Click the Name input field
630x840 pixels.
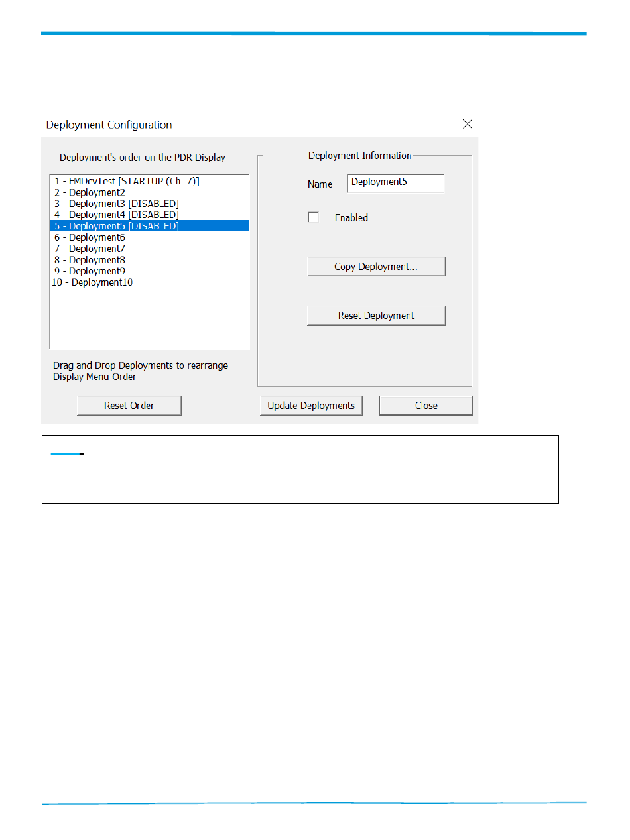(396, 183)
